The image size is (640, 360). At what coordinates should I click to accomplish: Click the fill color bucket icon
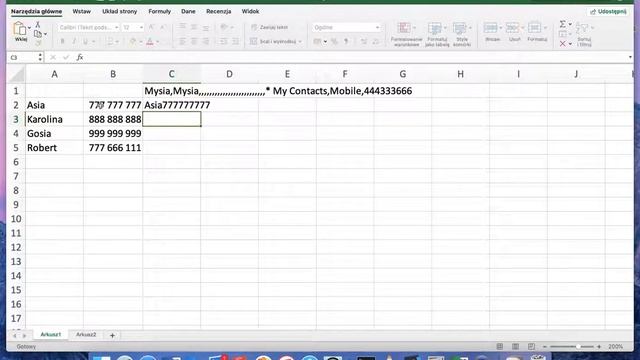(133, 42)
